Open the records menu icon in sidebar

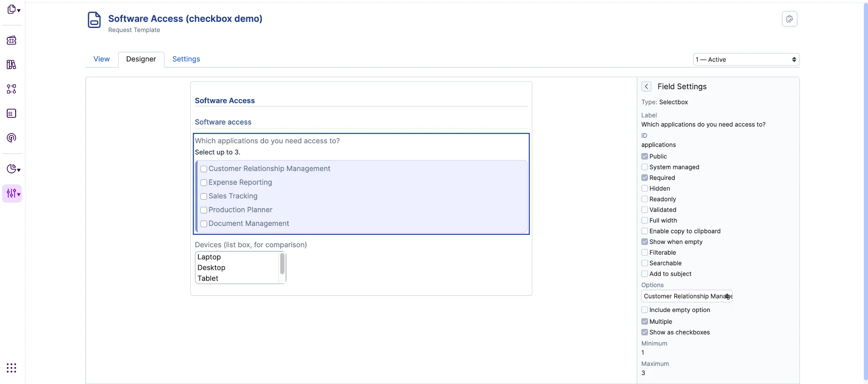pyautogui.click(x=14, y=9)
